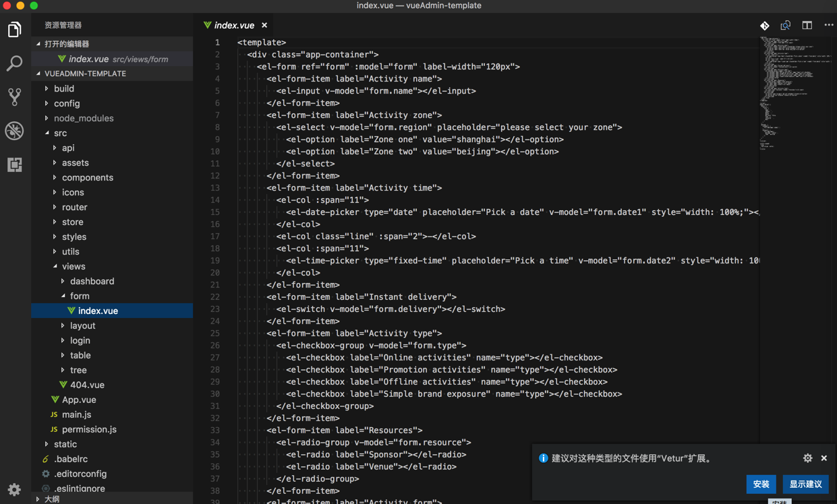Viewport: 837px width, 504px height.
Task: Expand the table folder
Action: tap(63, 355)
